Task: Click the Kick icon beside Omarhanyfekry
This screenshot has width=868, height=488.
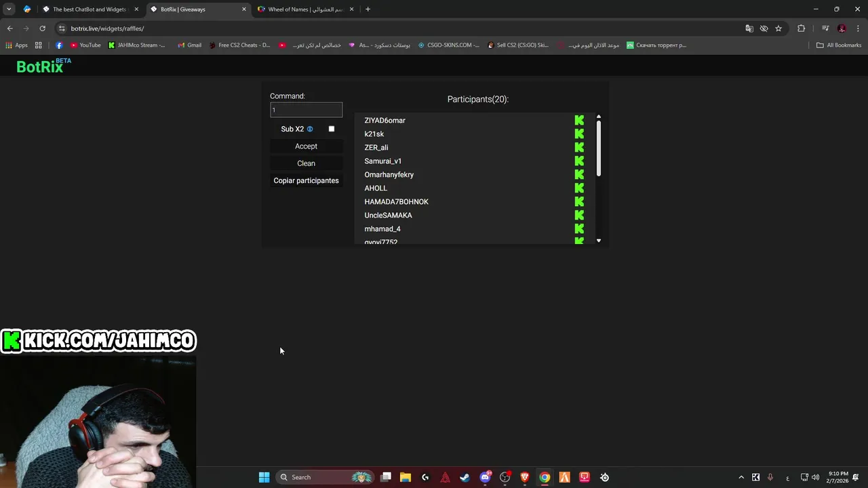Action: tap(579, 174)
